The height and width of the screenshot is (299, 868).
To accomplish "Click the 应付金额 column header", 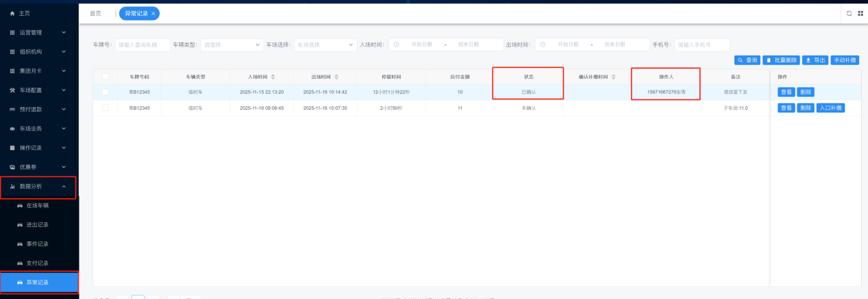I will (x=460, y=76).
